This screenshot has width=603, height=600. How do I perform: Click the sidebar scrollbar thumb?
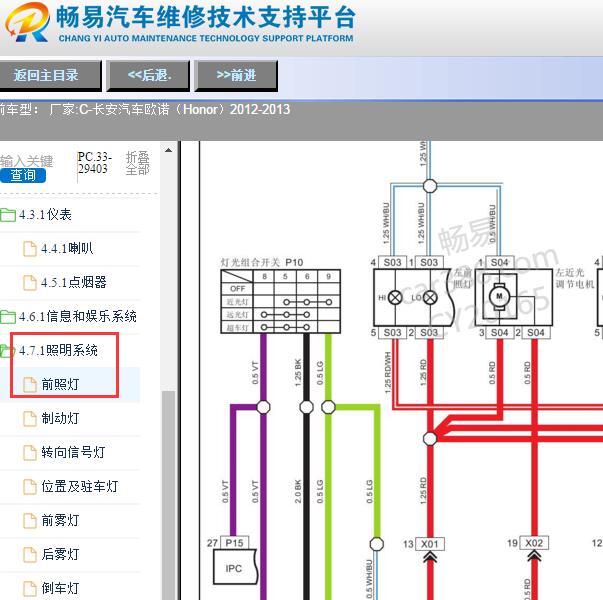pyautogui.click(x=168, y=495)
